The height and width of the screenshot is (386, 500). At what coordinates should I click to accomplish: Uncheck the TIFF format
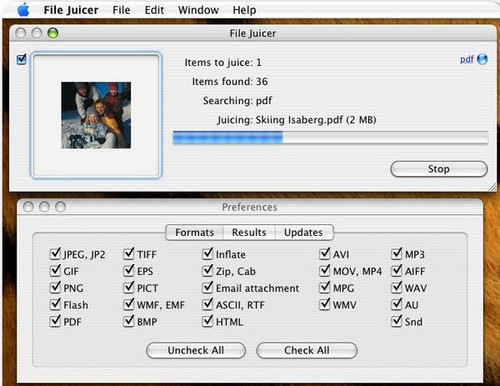click(x=129, y=254)
